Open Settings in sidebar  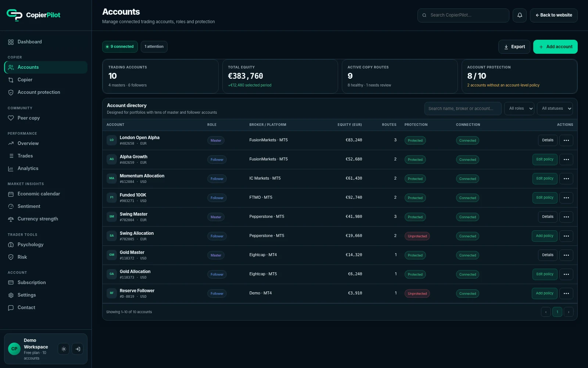[x=46, y=295]
